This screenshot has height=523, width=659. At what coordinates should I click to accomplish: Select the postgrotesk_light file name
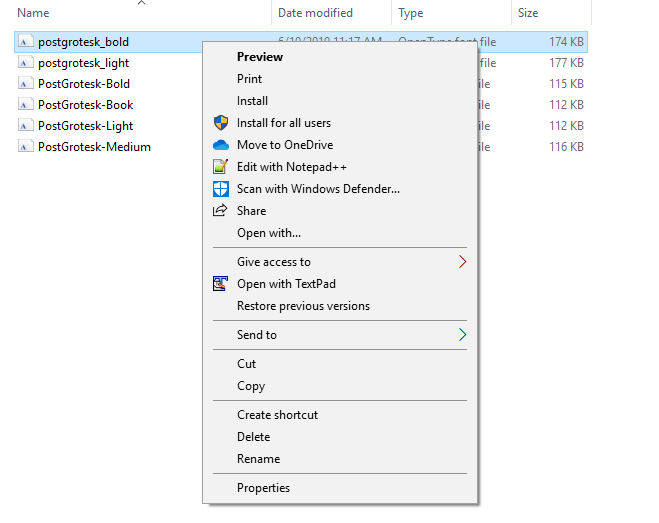[83, 63]
